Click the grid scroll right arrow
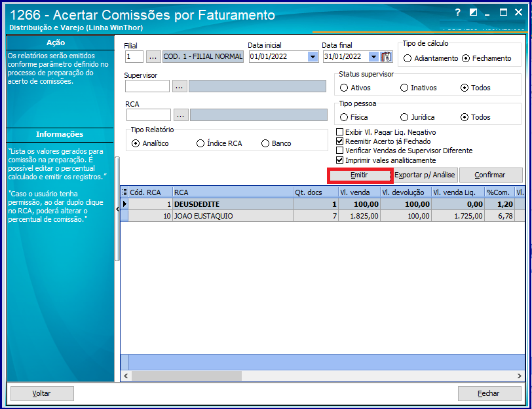532x409 pixels. click(x=519, y=376)
